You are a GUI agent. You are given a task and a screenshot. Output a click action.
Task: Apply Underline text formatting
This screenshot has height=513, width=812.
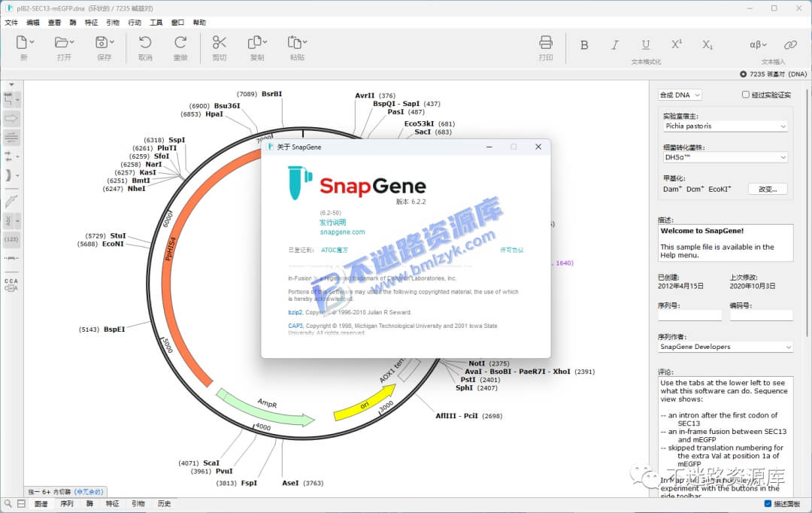click(x=646, y=45)
